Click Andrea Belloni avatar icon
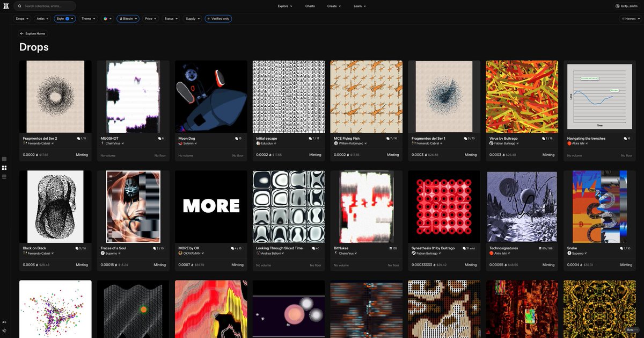 pyautogui.click(x=258, y=253)
